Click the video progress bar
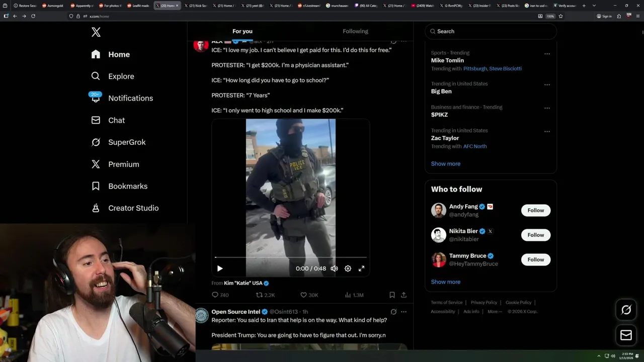 (291, 257)
